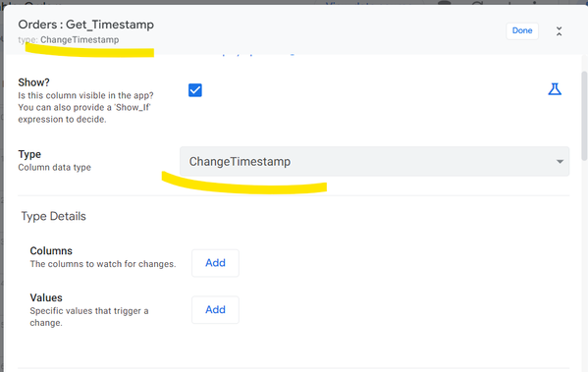
Task: Click the Orders : Get_Timestamp title
Action: (85, 25)
